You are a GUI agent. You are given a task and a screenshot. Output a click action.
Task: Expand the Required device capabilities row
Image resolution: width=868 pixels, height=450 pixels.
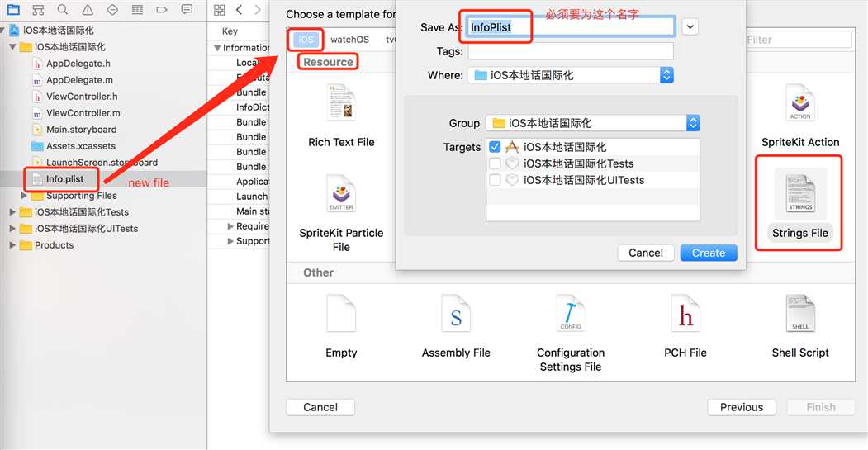pos(231,226)
